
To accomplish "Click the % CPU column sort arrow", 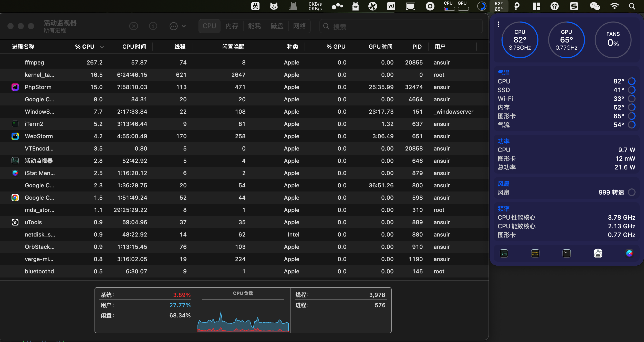I will coord(102,47).
